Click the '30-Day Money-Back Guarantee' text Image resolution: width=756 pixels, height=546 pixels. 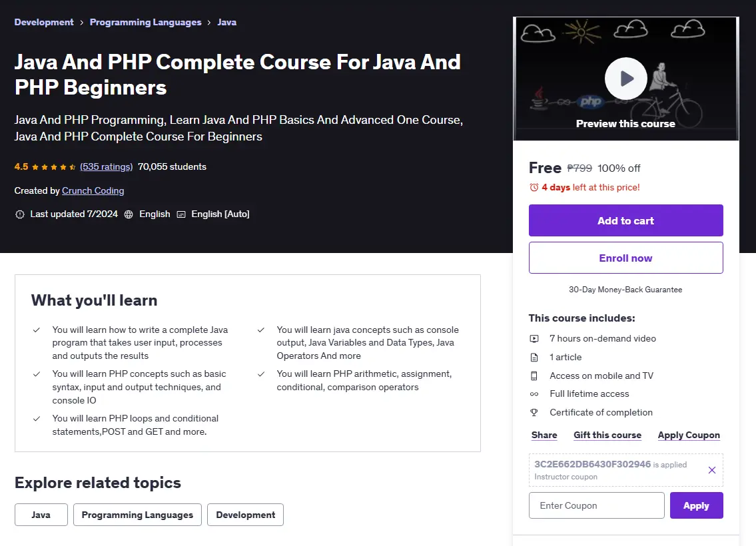click(x=625, y=290)
